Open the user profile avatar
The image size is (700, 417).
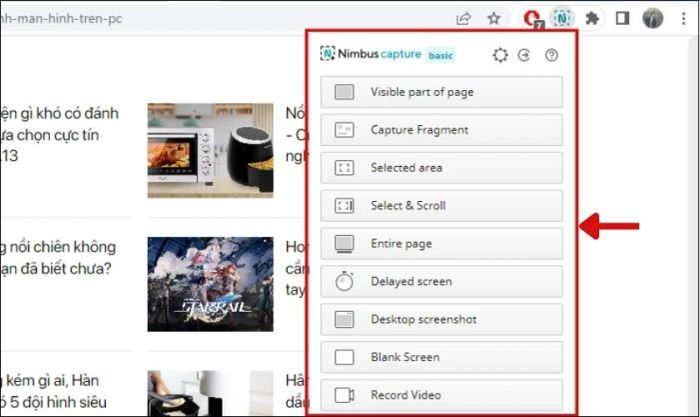(652, 18)
